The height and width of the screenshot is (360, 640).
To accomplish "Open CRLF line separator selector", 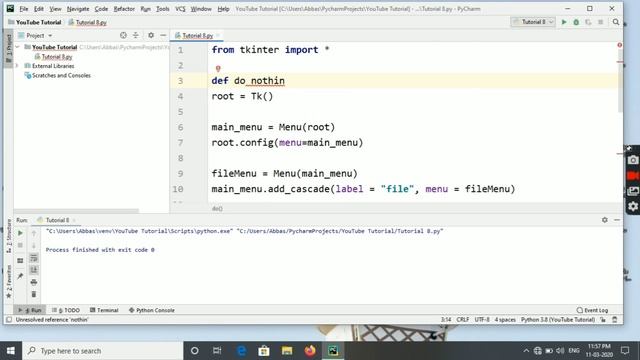I will 462,320.
